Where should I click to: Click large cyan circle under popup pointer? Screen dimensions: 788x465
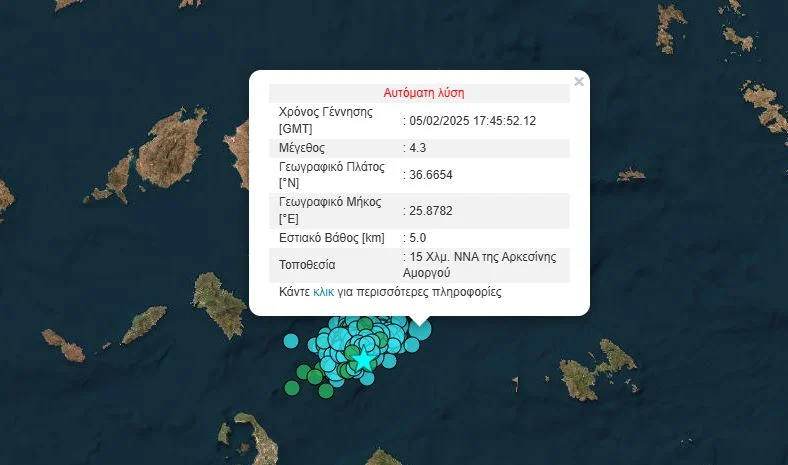pyautogui.click(x=420, y=327)
